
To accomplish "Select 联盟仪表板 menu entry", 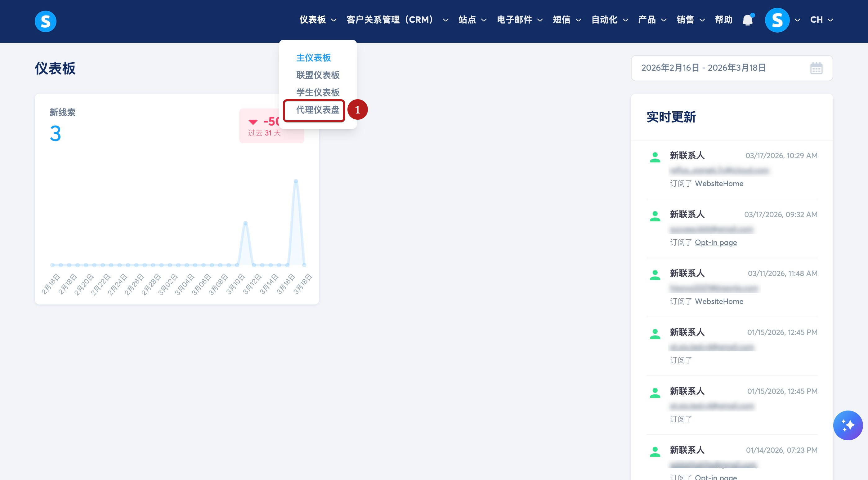I will 317,75.
